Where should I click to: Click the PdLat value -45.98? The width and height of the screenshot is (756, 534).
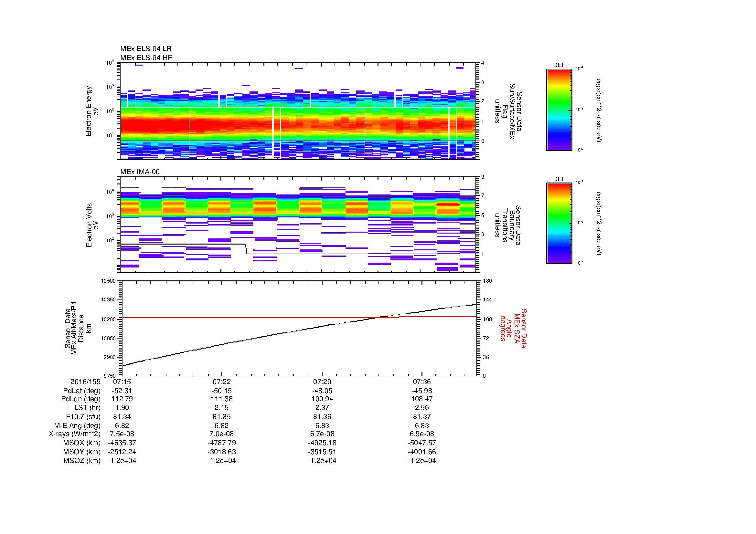[422, 391]
